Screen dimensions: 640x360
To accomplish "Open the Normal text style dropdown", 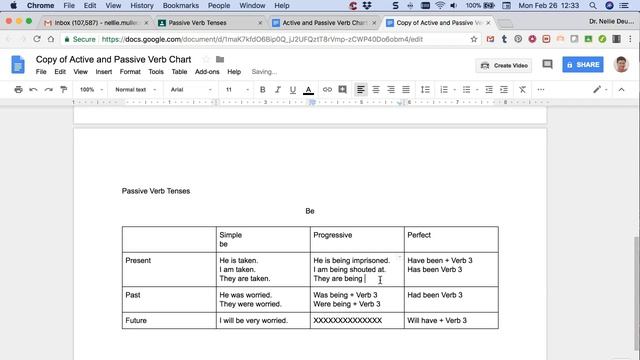I will (x=136, y=89).
